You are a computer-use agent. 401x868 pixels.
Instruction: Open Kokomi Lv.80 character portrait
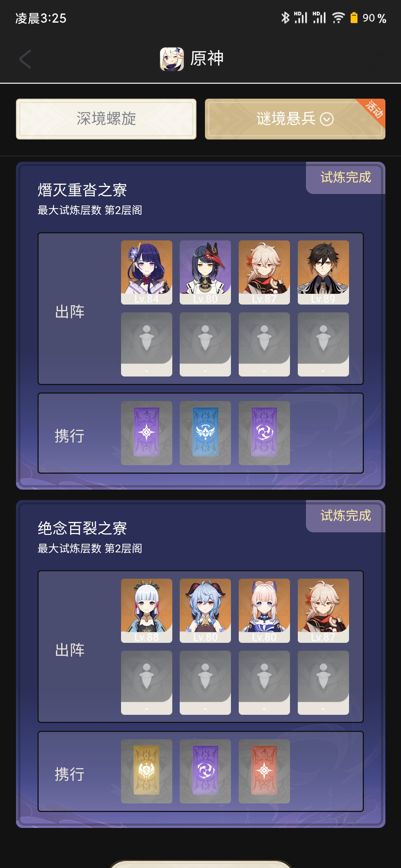(x=264, y=611)
